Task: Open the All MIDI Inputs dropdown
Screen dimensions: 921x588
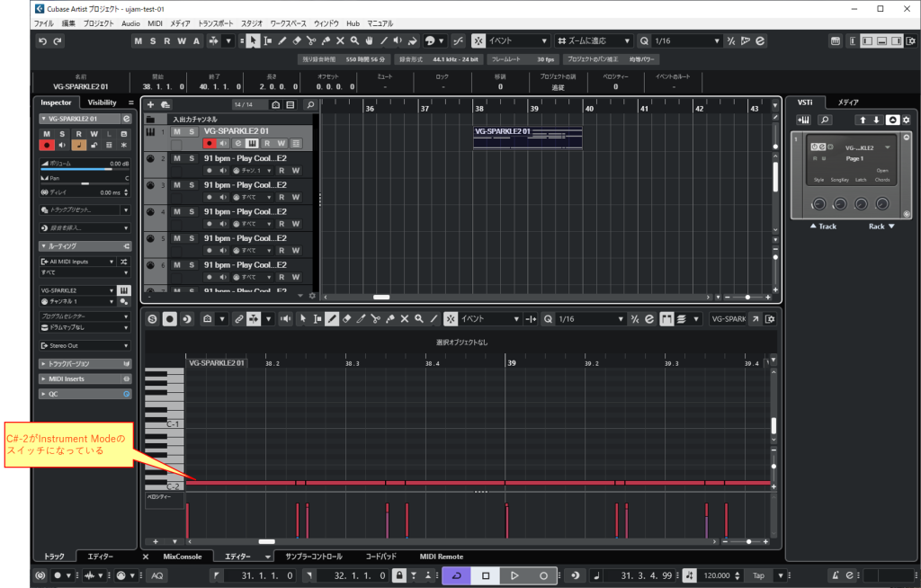Action: (x=77, y=262)
